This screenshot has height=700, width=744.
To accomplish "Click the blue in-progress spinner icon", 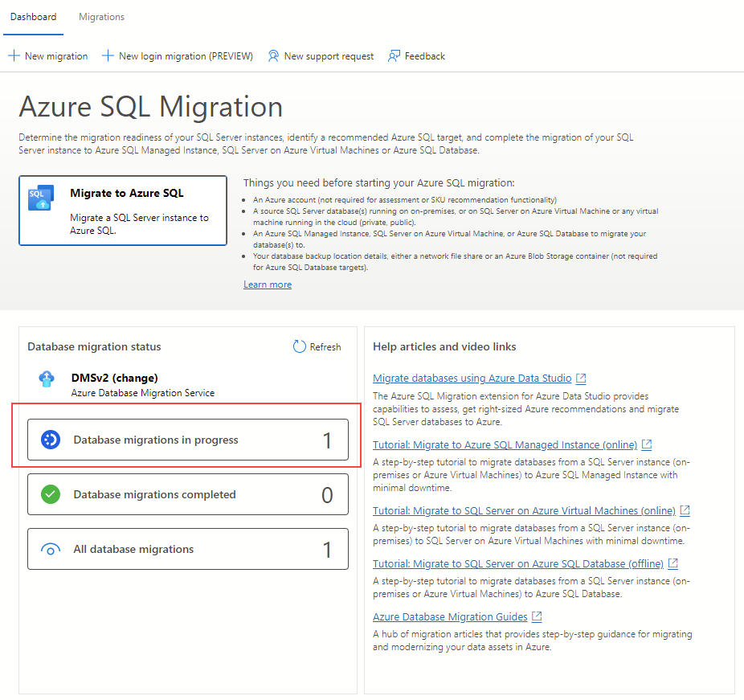I will pos(51,440).
